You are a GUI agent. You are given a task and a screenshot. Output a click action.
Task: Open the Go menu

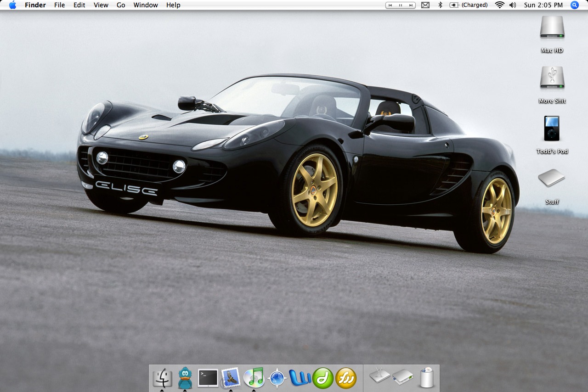coord(121,5)
